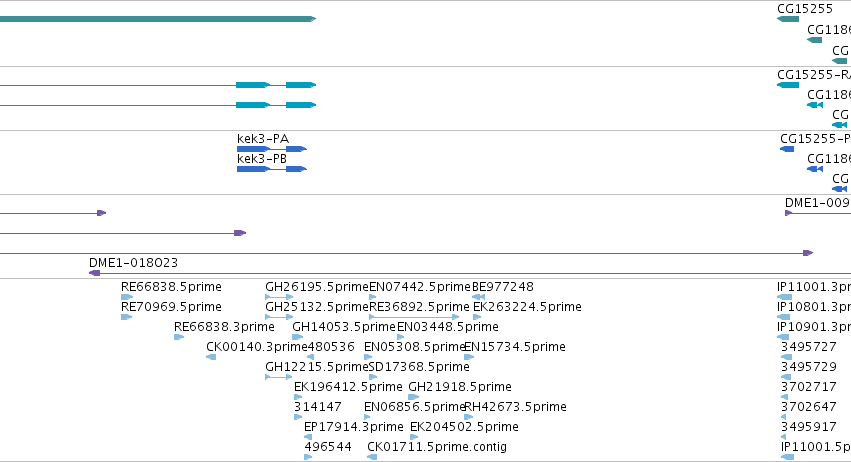Click the RE36892.5prime spliced EST feature
Viewport: 851px width, 462px height.
pos(414,317)
